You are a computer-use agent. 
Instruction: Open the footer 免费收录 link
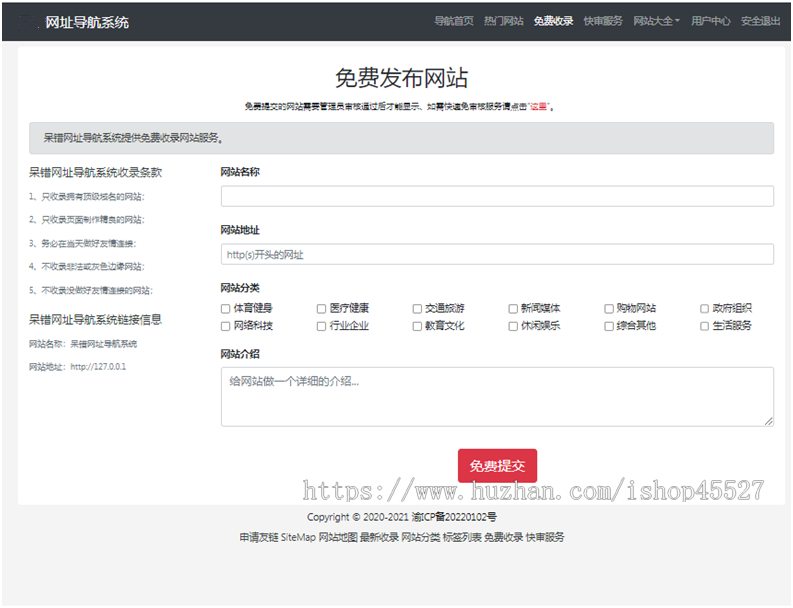[x=503, y=537]
